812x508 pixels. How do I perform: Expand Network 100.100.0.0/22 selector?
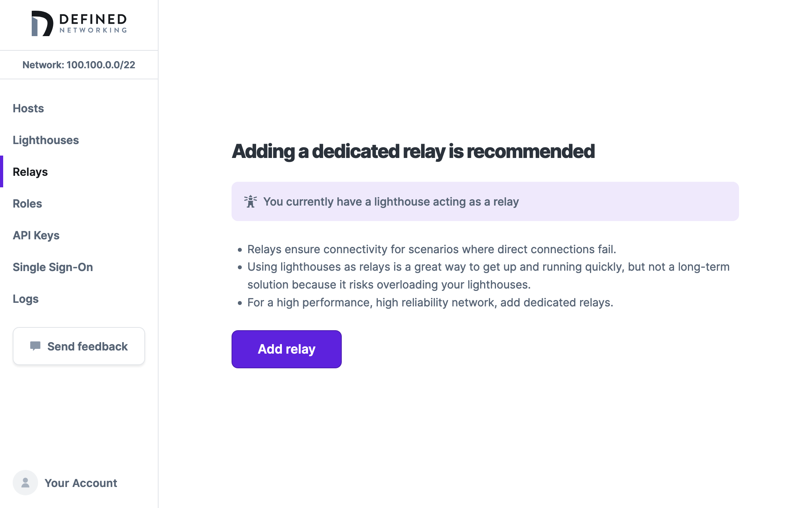pyautogui.click(x=79, y=64)
